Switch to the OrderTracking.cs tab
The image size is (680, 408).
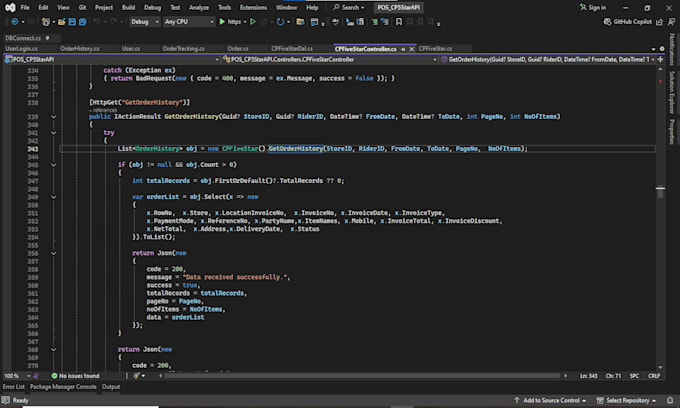click(183, 49)
